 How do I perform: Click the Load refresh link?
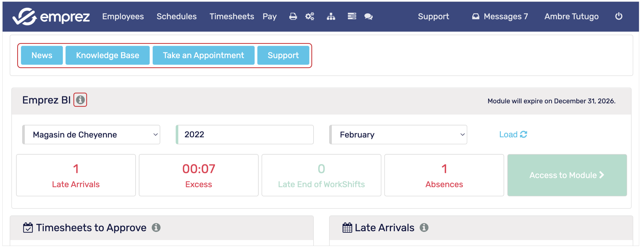(x=513, y=135)
